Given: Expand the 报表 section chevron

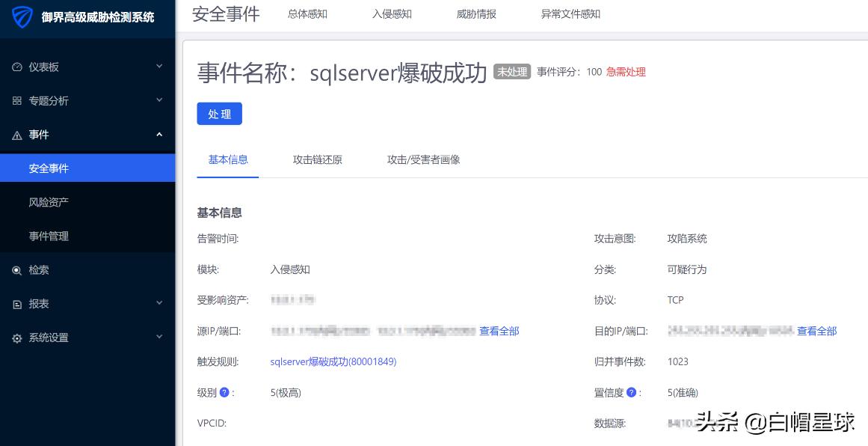Looking at the screenshot, I should 158,304.
